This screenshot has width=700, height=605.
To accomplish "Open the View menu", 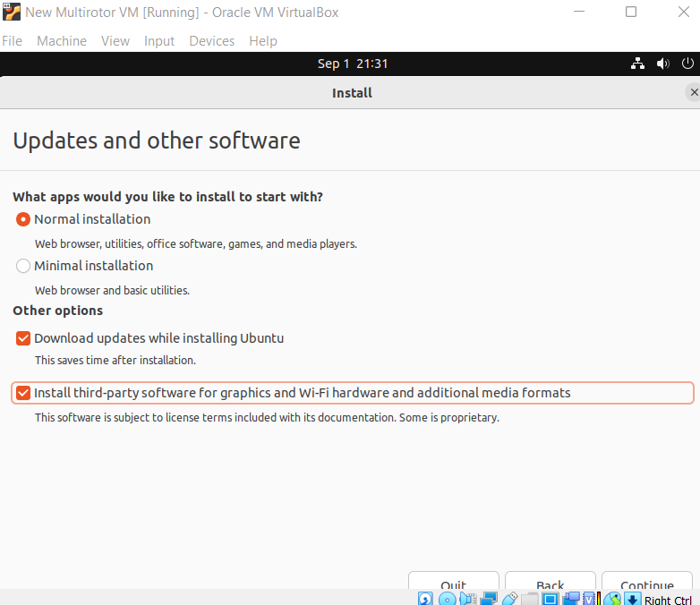I will pyautogui.click(x=115, y=40).
